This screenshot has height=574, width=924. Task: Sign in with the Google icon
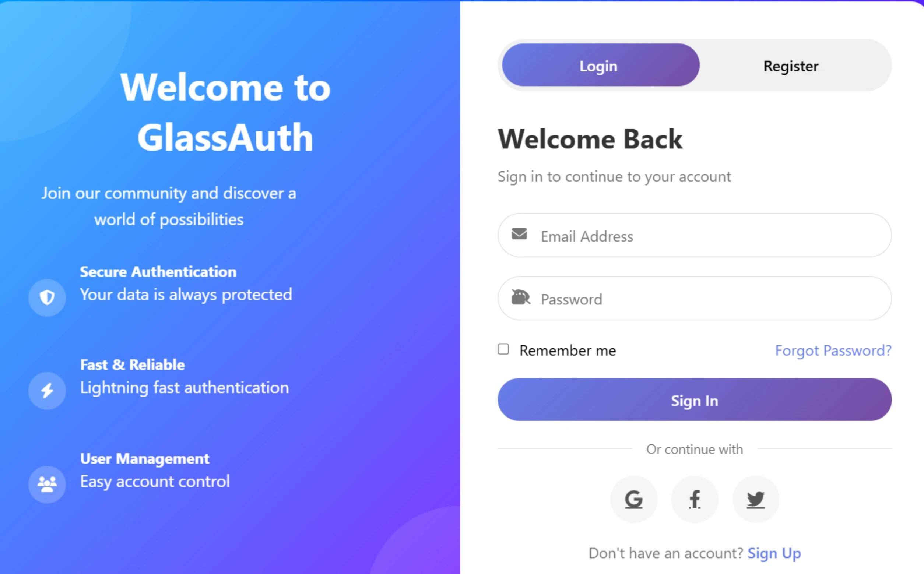[x=633, y=499]
